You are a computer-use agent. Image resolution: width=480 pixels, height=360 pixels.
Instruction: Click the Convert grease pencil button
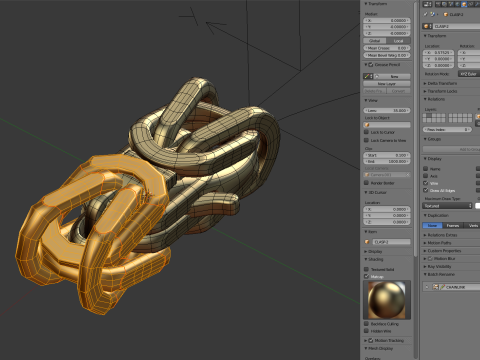(399, 91)
